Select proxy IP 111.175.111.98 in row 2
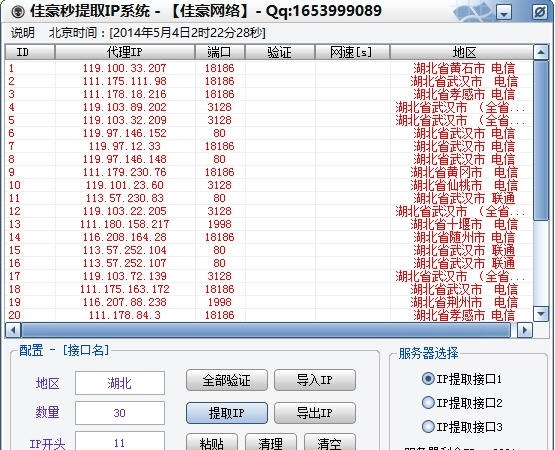The width and height of the screenshot is (555, 450). pos(125,81)
